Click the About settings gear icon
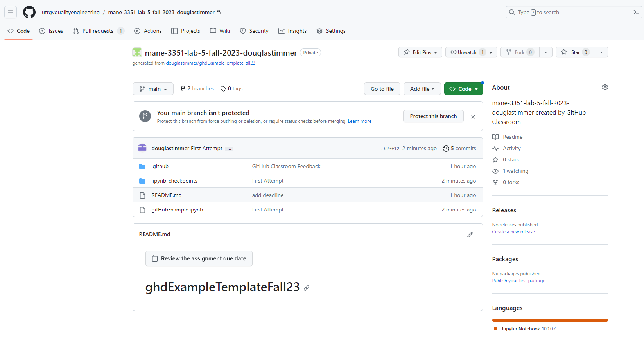Image resolution: width=644 pixels, height=344 pixels. (605, 87)
